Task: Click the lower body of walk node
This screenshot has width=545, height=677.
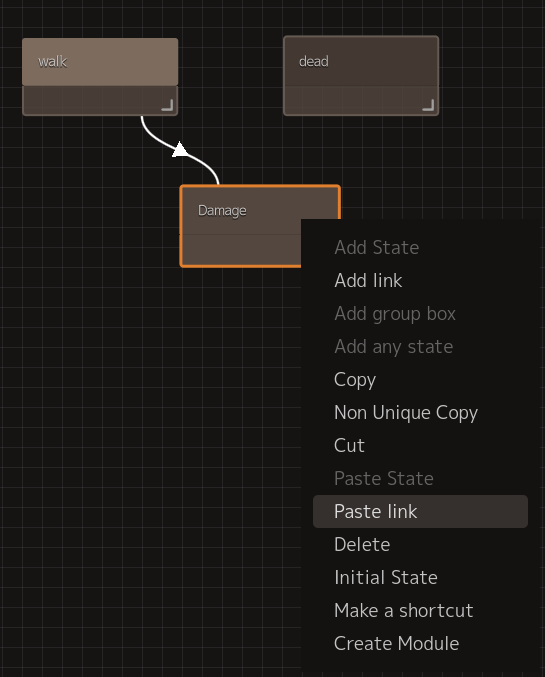Action: (x=100, y=101)
